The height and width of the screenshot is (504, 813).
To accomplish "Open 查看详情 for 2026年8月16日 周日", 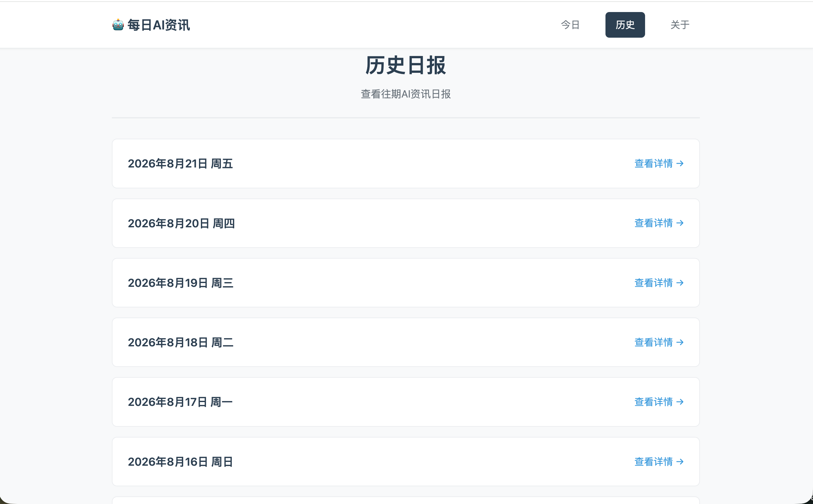I will (659, 462).
